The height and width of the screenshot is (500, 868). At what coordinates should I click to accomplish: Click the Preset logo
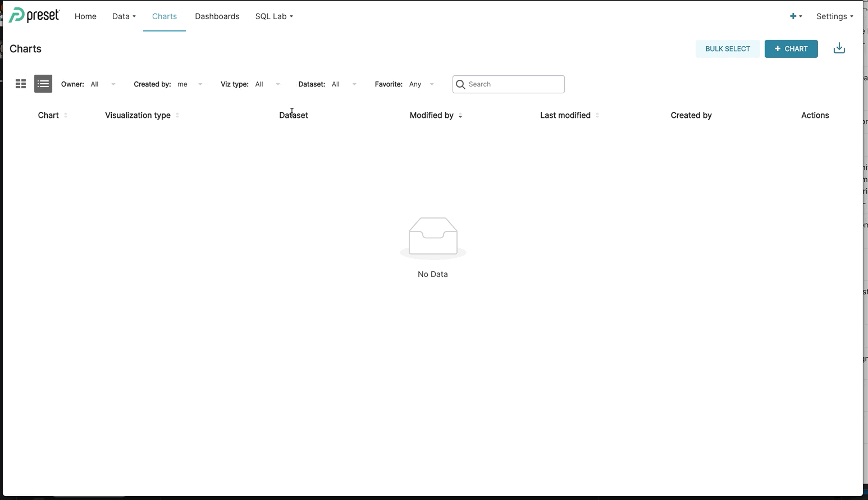(x=34, y=16)
